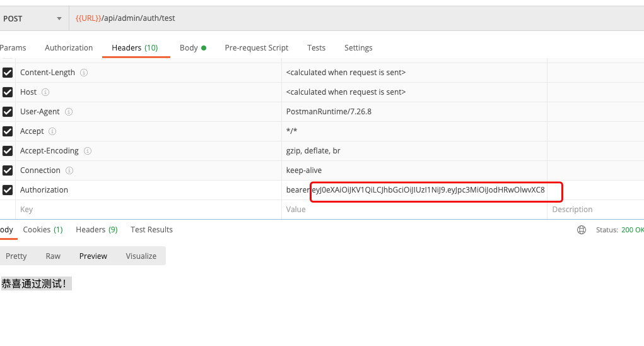Uncheck the Authorization header checkbox
644x346 pixels.
pyautogui.click(x=8, y=190)
